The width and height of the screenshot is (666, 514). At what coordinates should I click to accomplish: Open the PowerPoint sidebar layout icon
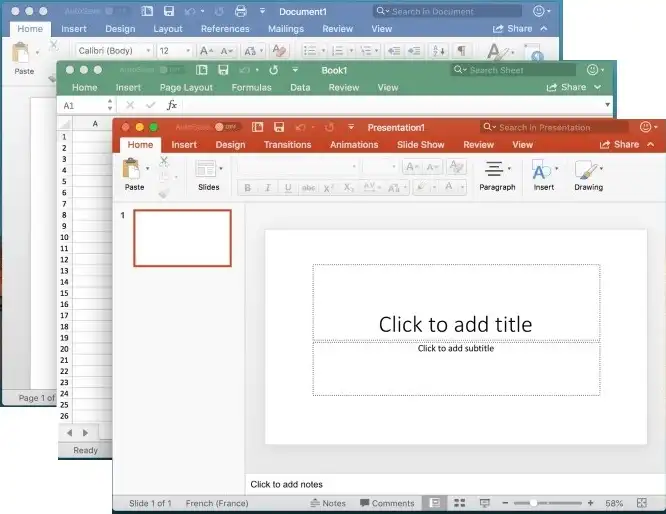[x=257, y=127]
